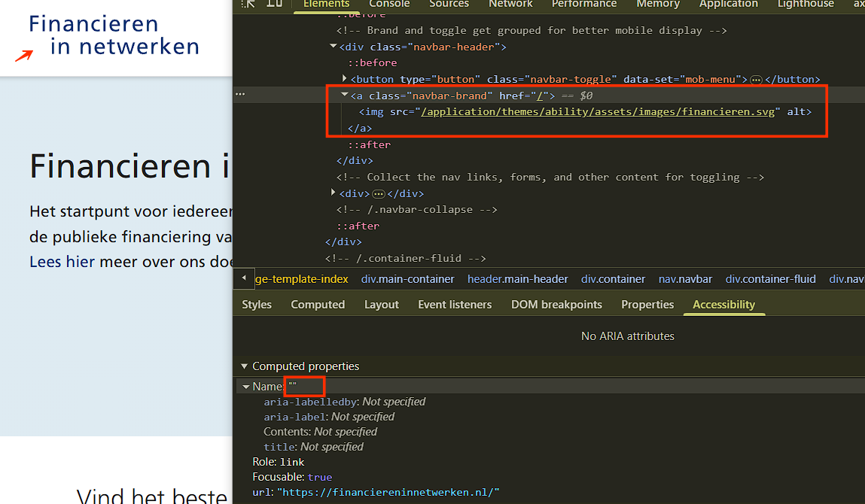Open the Network panel tab
The height and width of the screenshot is (504, 865).
(510, 4)
